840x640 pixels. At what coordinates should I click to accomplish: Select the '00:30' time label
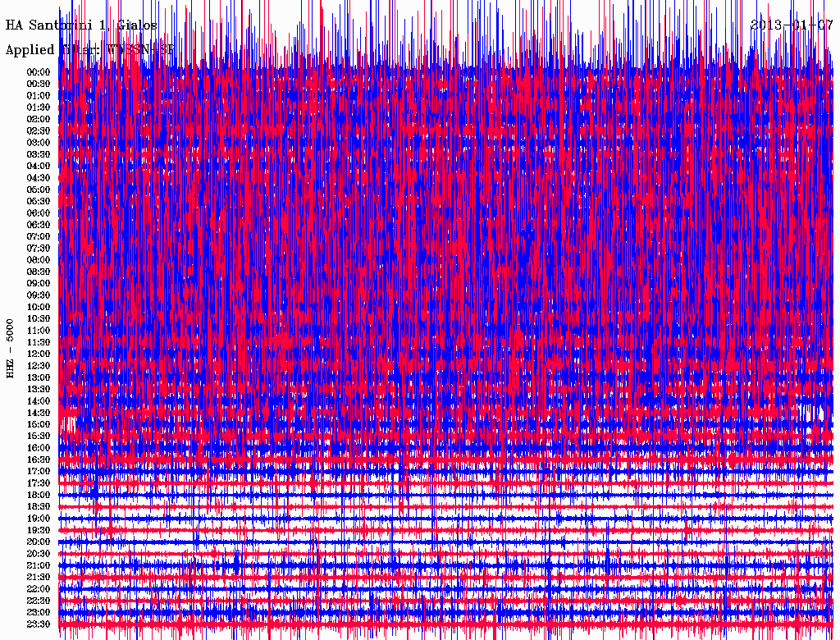tap(39, 85)
